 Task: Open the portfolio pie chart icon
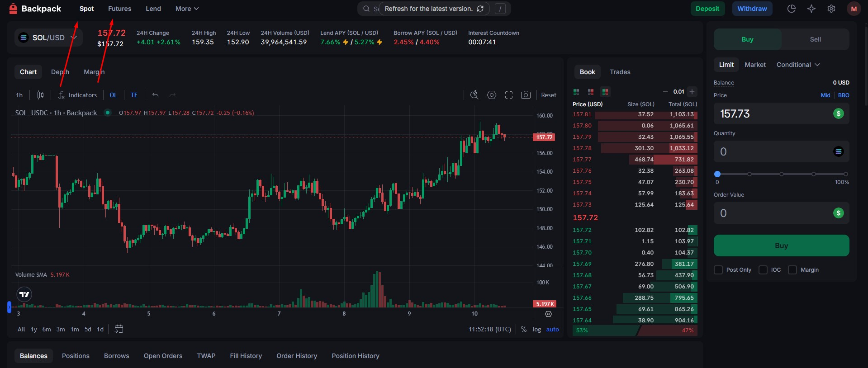pyautogui.click(x=792, y=9)
